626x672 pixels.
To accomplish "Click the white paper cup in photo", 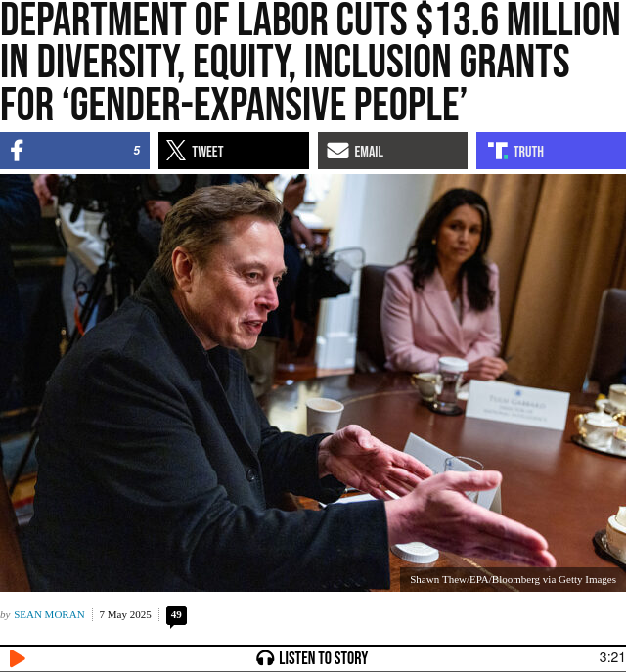I will (x=324, y=416).
